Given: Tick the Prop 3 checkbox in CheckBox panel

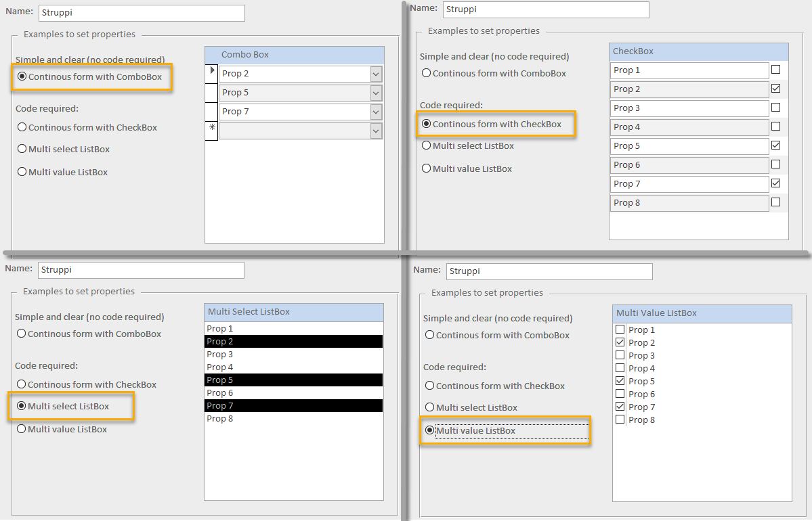Looking at the screenshot, I should pos(775,107).
